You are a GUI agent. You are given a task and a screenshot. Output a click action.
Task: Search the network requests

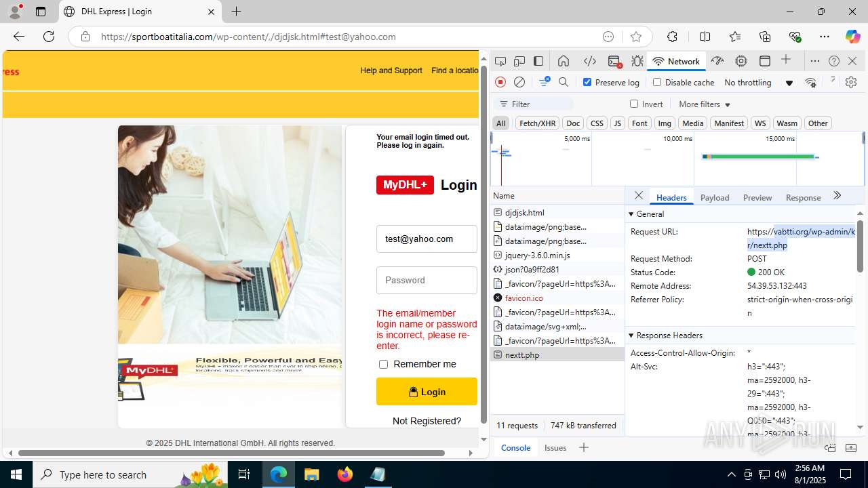click(x=564, y=82)
